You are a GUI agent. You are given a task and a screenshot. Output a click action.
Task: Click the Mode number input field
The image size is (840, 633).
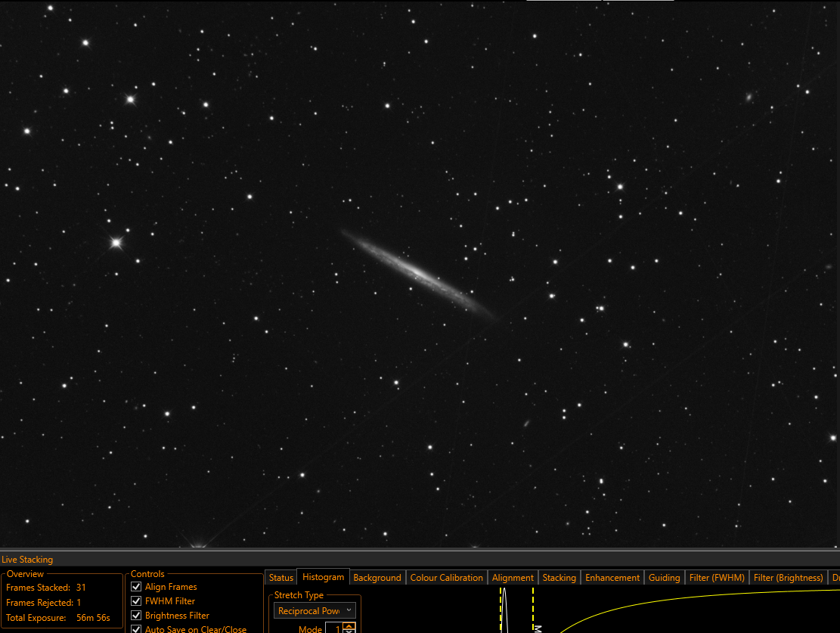(x=334, y=628)
